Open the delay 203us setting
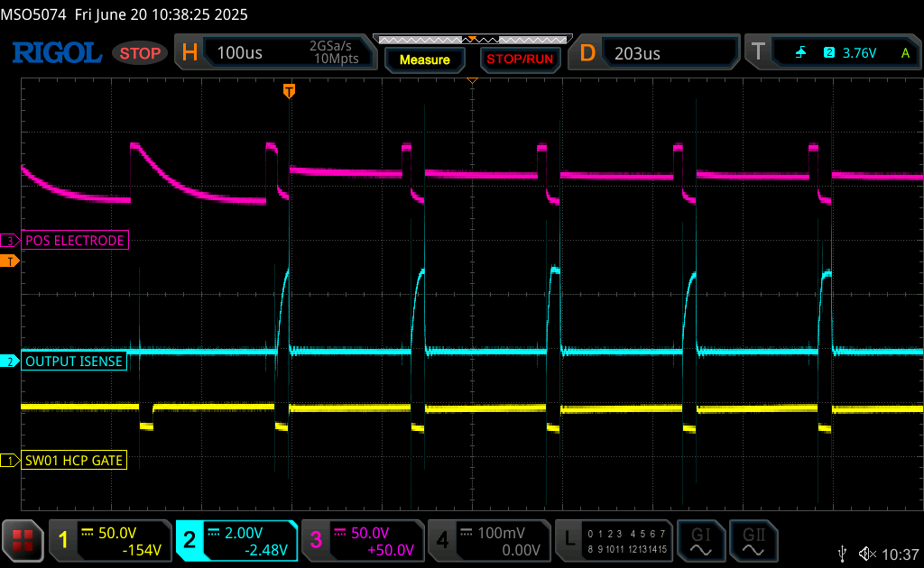The height and width of the screenshot is (568, 924). [x=637, y=53]
